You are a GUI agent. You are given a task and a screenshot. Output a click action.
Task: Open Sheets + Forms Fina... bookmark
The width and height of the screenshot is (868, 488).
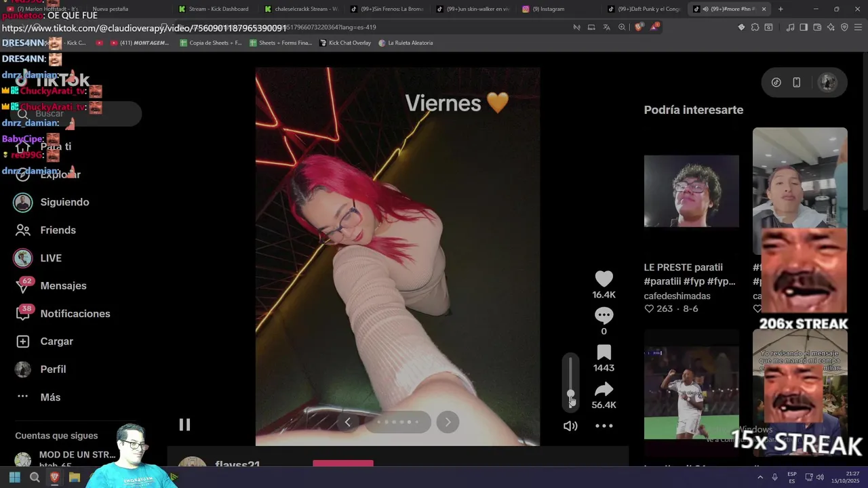pos(281,43)
